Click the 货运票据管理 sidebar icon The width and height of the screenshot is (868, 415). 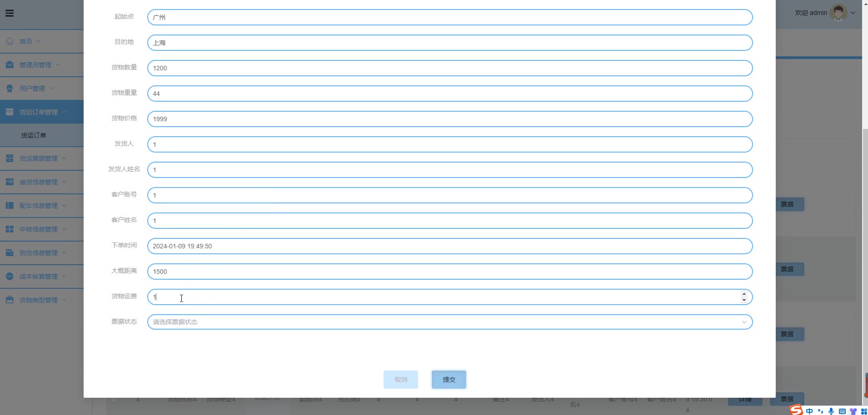point(10,158)
